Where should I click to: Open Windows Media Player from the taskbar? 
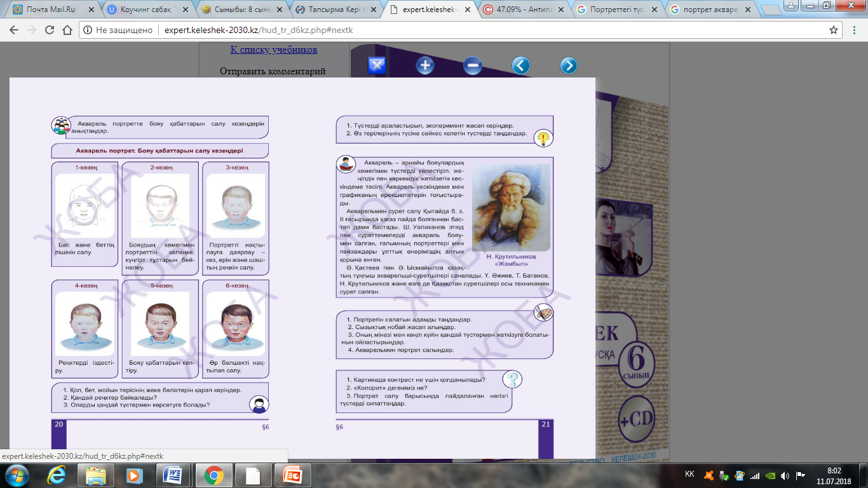pyautogui.click(x=135, y=475)
